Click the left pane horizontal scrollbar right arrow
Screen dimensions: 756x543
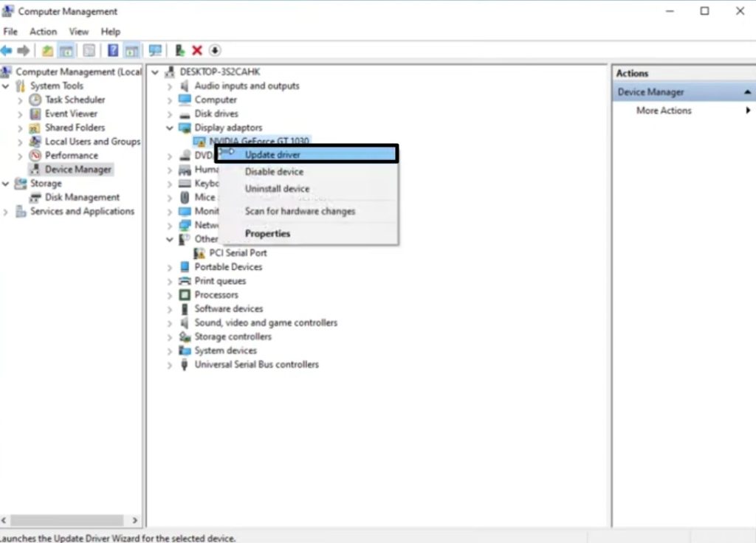tap(134, 520)
